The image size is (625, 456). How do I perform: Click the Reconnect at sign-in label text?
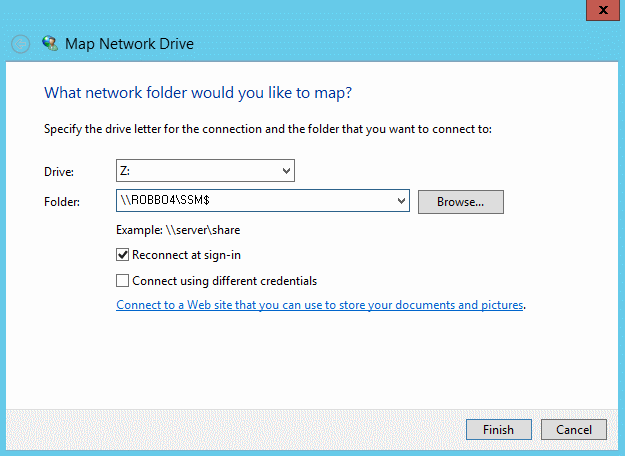pos(186,255)
